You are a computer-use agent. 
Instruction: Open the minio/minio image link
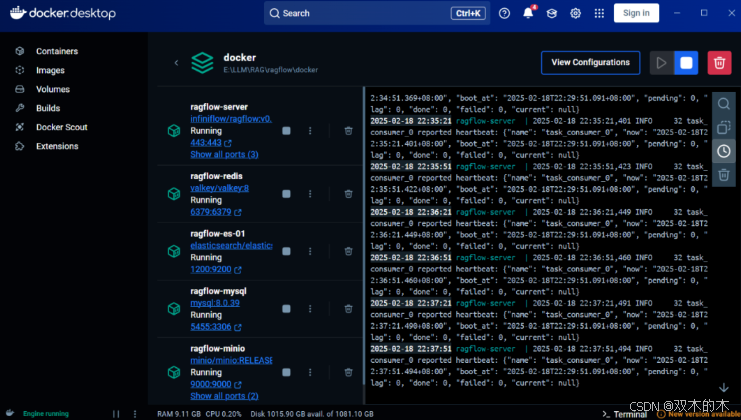click(x=231, y=360)
